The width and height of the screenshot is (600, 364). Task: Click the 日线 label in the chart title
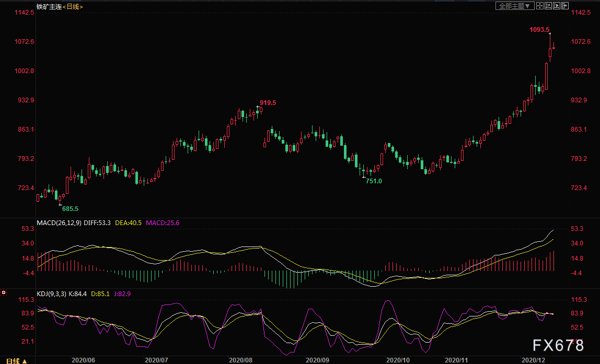point(73,6)
